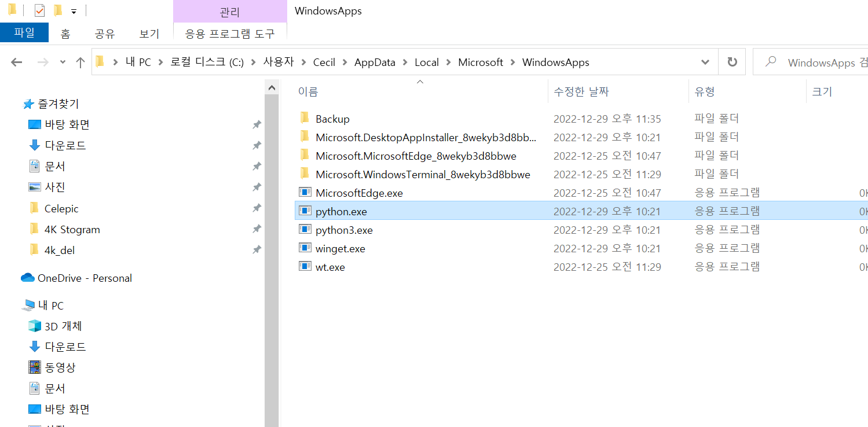868x427 pixels.
Task: Click 로컬 디스크 (C:) in the address path
Action: click(x=207, y=62)
